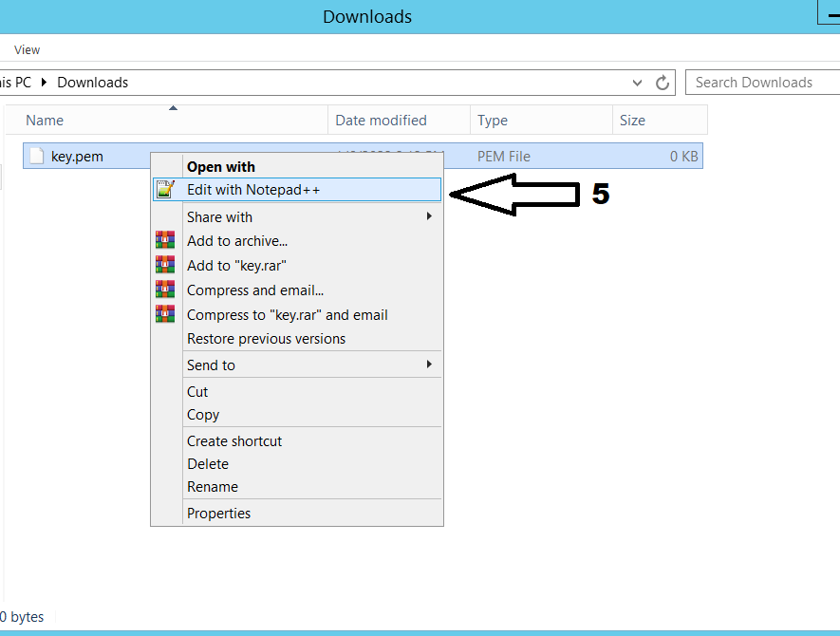The width and height of the screenshot is (840, 636).
Task: Click the key.pem file icon
Action: point(37,157)
